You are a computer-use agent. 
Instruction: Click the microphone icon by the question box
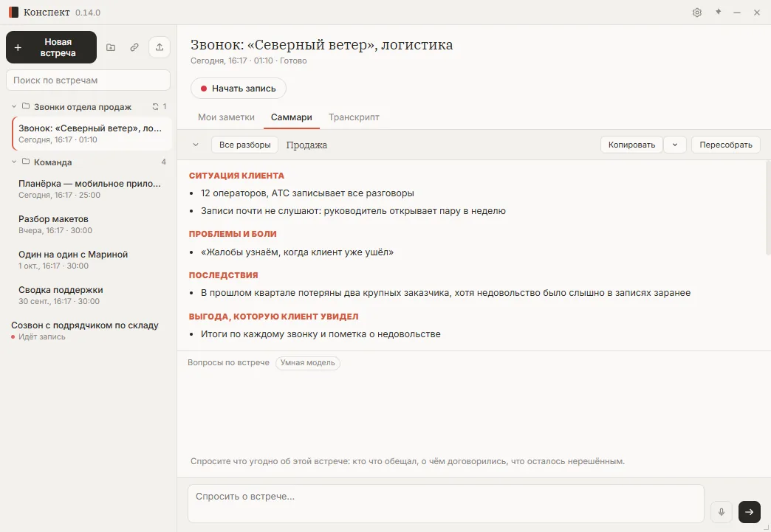[722, 512]
